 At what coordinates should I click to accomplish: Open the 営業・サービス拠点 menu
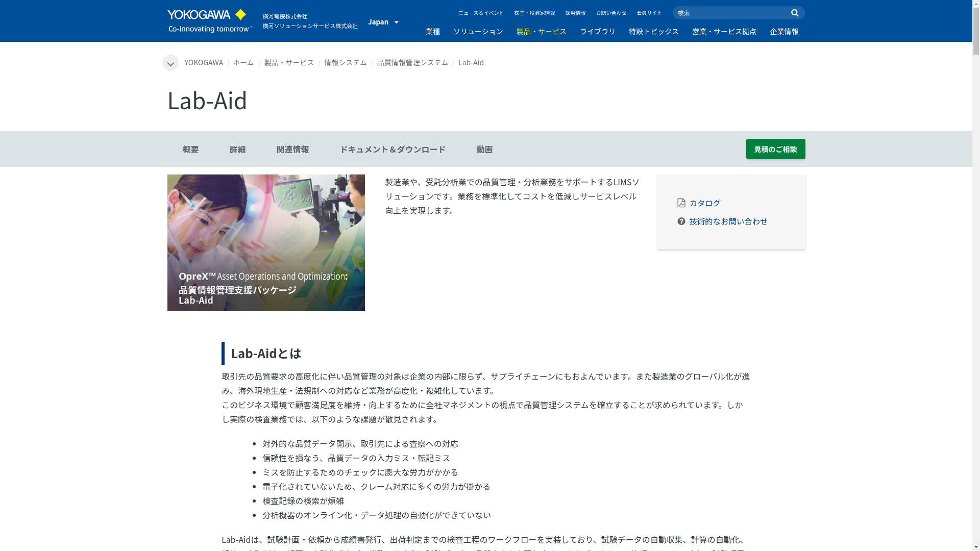pyautogui.click(x=724, y=32)
